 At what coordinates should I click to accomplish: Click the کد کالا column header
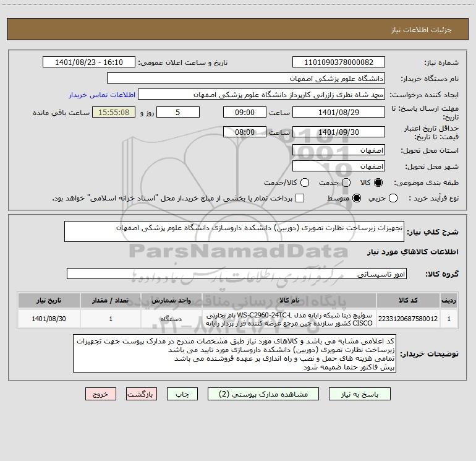coord(408,300)
